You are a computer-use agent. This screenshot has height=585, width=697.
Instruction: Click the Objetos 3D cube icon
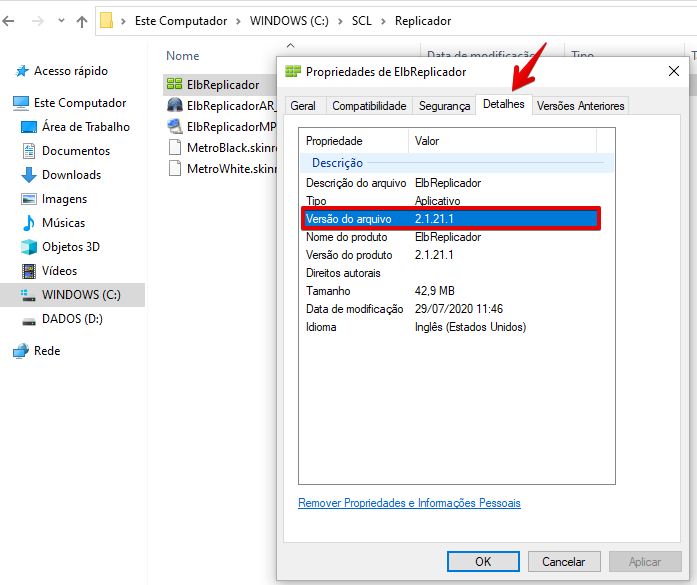[x=29, y=247]
